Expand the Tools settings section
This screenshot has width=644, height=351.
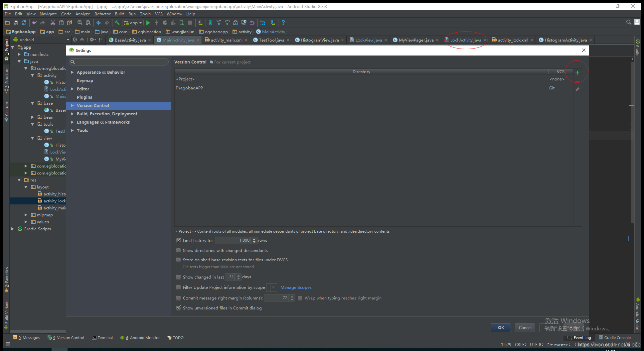pyautogui.click(x=72, y=130)
